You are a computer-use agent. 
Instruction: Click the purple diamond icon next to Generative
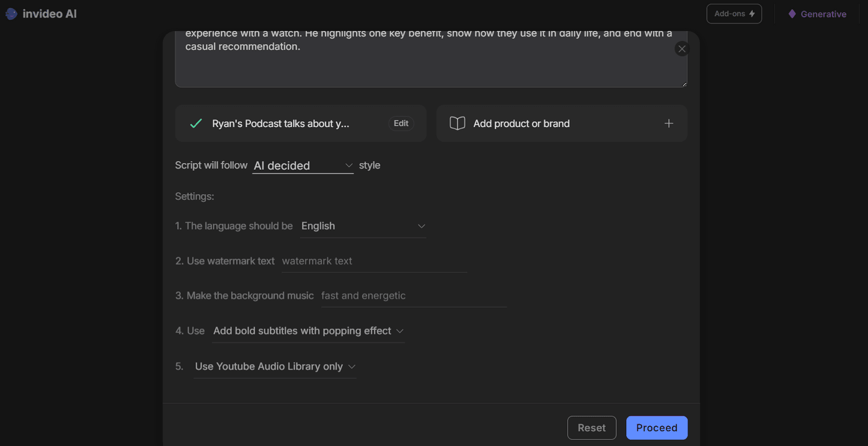(792, 14)
